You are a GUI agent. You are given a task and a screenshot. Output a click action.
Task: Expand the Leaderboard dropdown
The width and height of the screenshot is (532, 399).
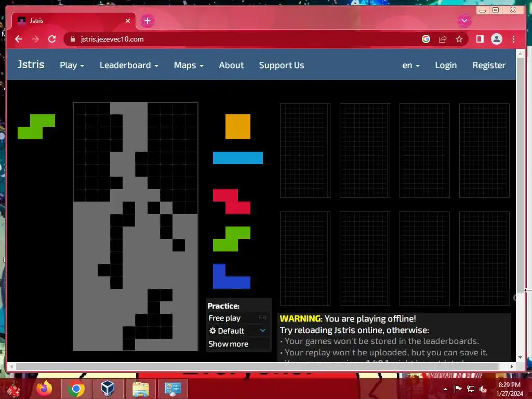129,65
